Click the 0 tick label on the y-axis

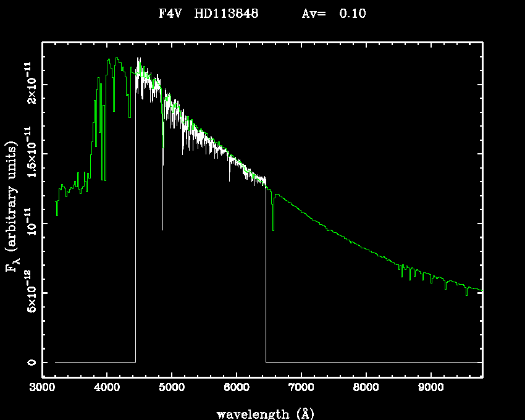(30, 362)
